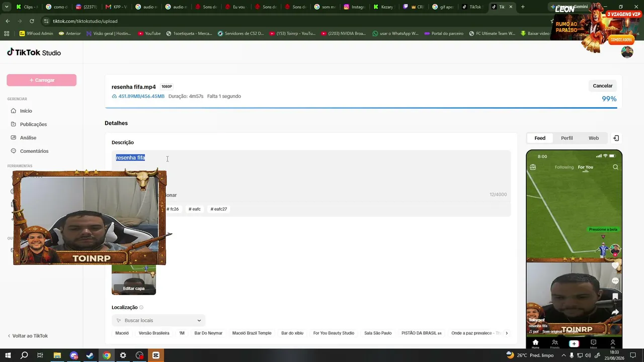Open Análise in the sidebar

(x=28, y=138)
